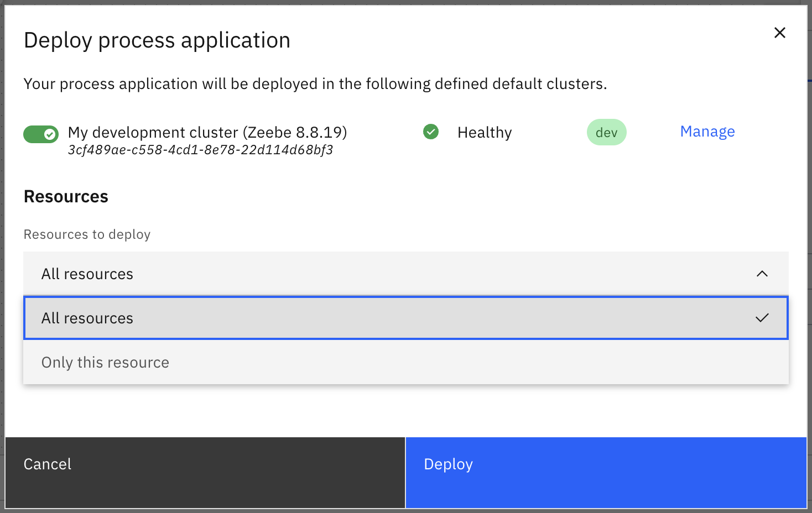Click the Resources section heading
The width and height of the screenshot is (812, 513).
(66, 197)
